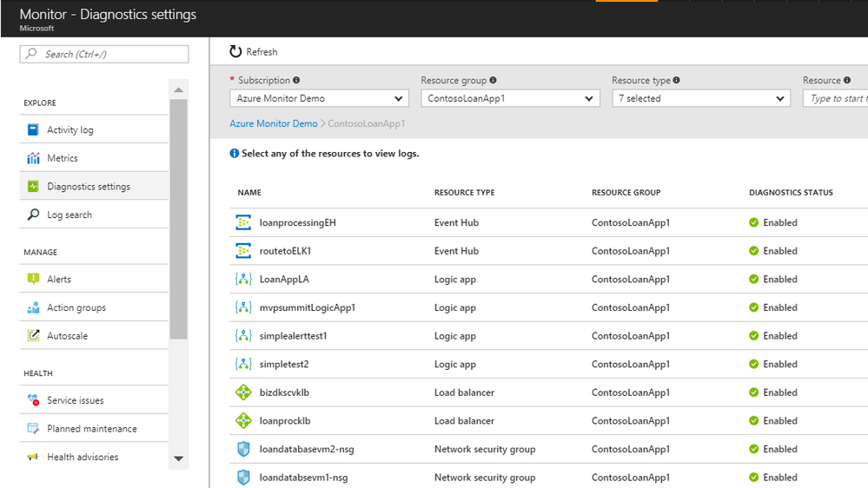Screen dimensions: 868x488
Task: Click the loanprocessingEH Event Hub icon
Action: pyautogui.click(x=243, y=223)
